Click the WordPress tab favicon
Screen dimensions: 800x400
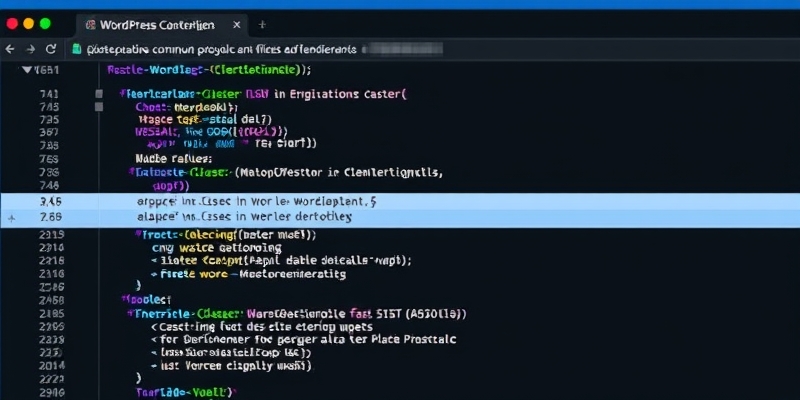91,23
